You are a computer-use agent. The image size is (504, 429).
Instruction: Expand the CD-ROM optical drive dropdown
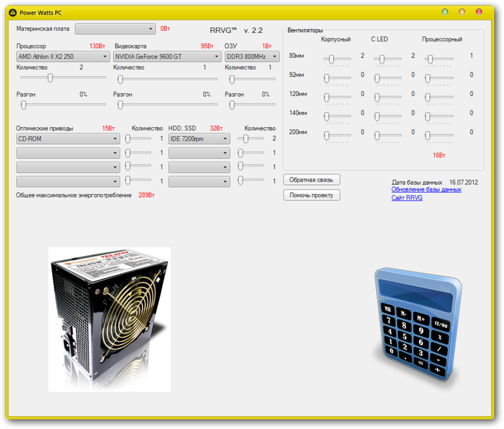click(68, 139)
